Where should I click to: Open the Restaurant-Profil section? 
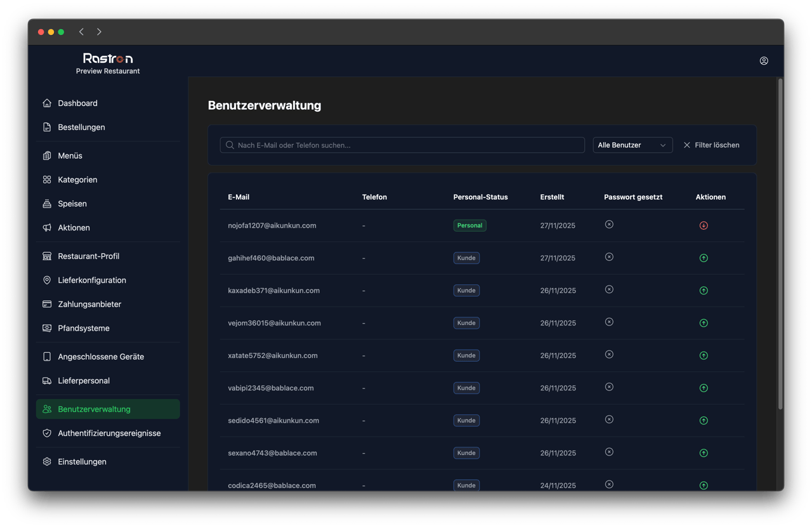click(x=88, y=256)
